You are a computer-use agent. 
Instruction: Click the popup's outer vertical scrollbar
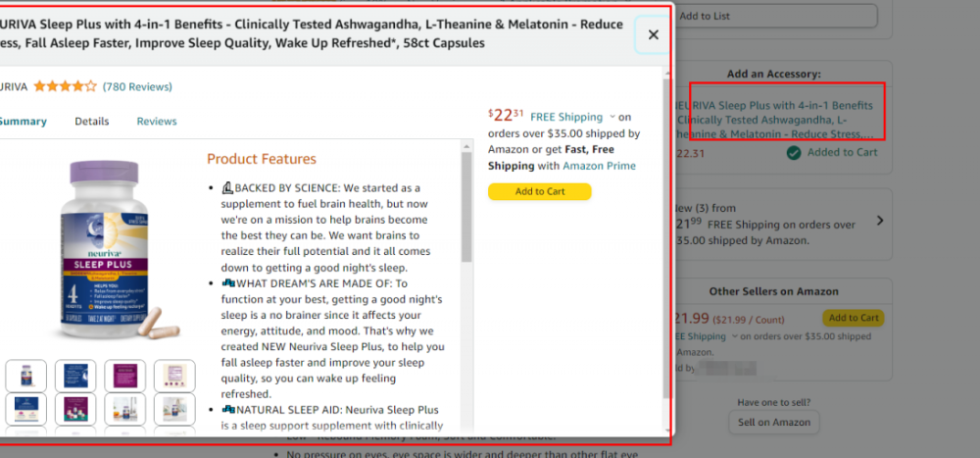(666, 237)
